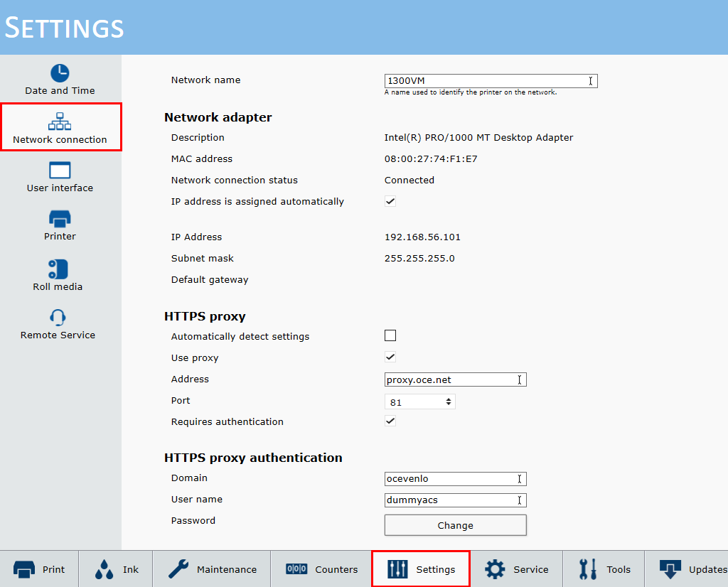Viewport: 728px width, 587px height.
Task: Click the Ink droplets icon
Action: click(104, 569)
